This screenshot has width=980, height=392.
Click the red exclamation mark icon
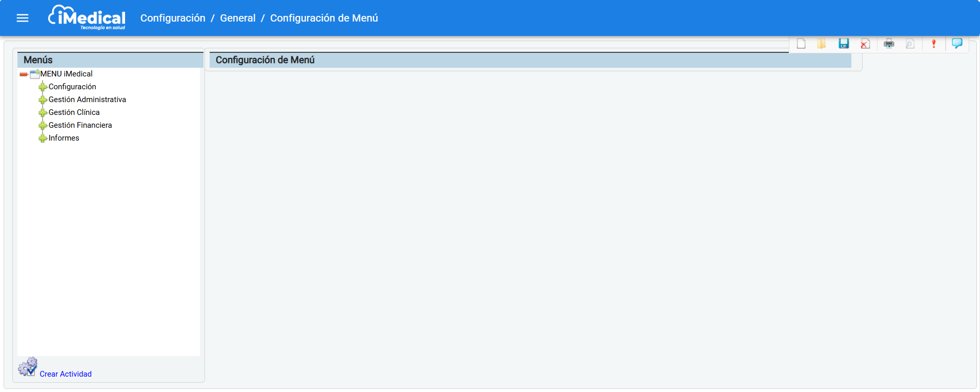point(934,44)
